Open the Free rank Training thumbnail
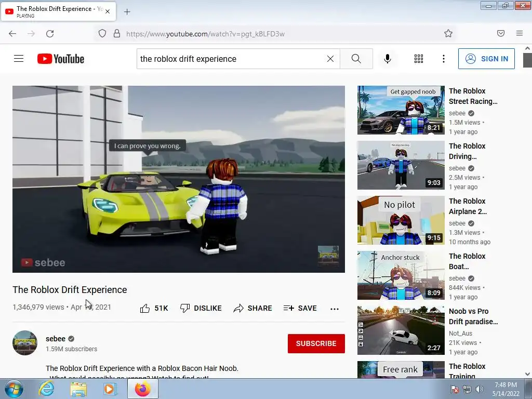532x399 pixels. [401, 369]
